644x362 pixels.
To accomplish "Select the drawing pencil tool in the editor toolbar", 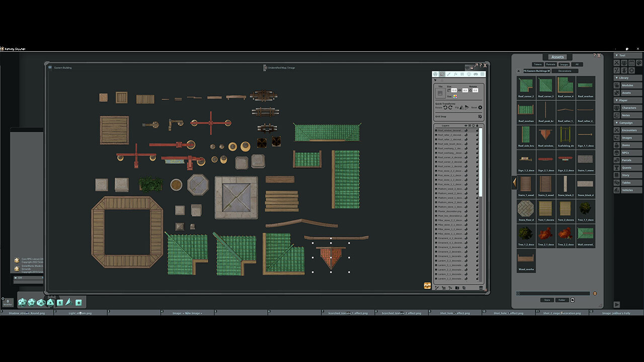I will coord(449,74).
